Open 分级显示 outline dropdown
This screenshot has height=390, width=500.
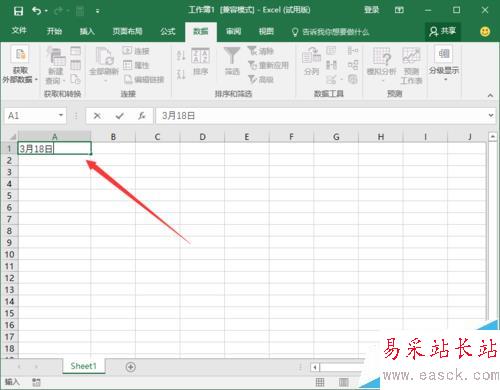(x=444, y=63)
